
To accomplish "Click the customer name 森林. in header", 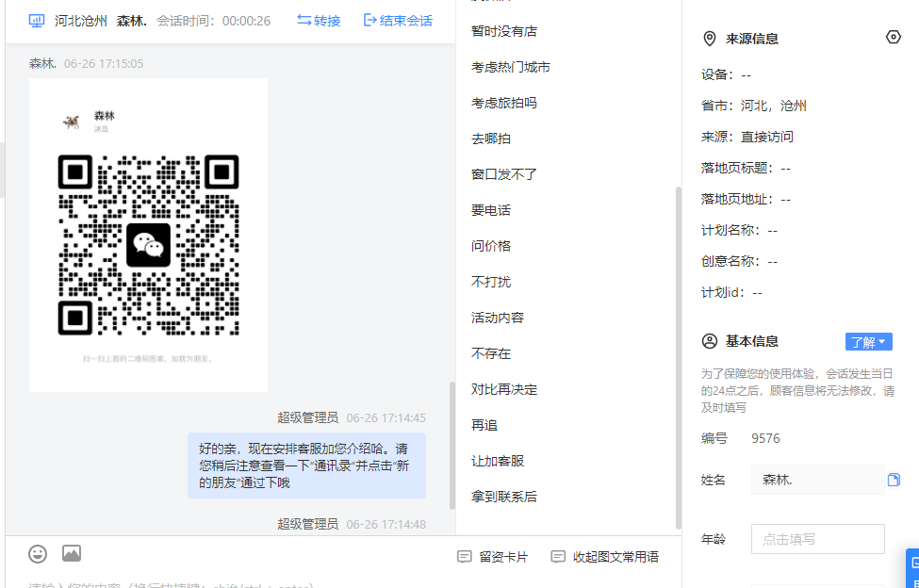I will click(x=131, y=21).
